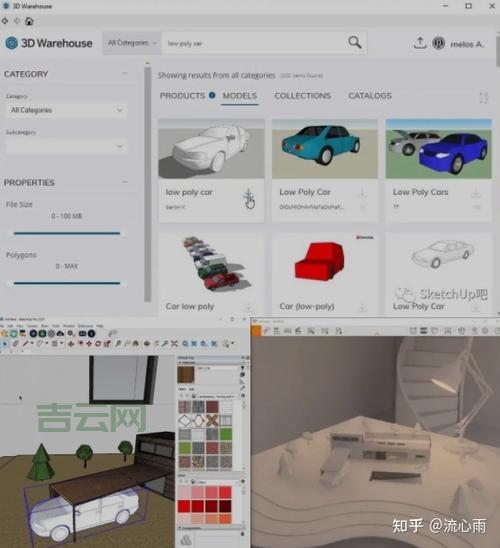Viewport: 500px width, 548px height.
Task: Open the 3D Warehouse home page icon
Action: (29, 21)
